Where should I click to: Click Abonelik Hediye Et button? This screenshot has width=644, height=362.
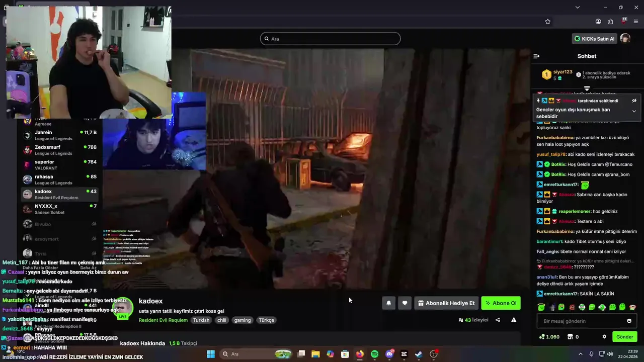pos(446,303)
